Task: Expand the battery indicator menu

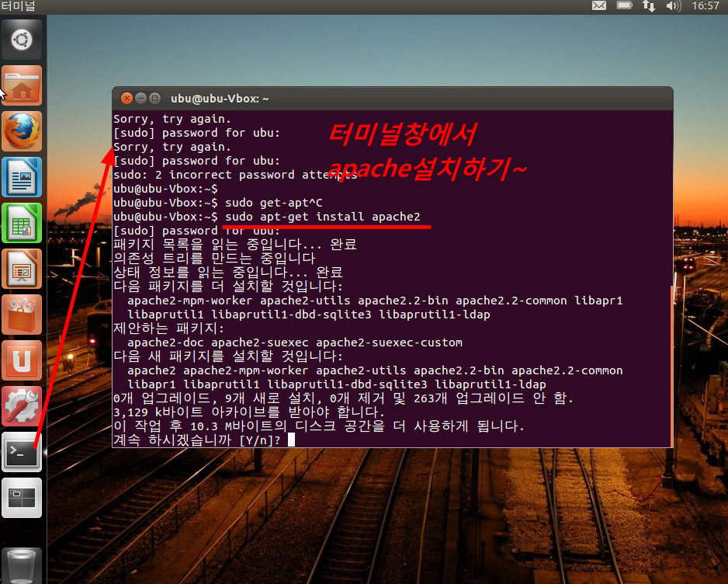Action: pyautogui.click(x=623, y=6)
